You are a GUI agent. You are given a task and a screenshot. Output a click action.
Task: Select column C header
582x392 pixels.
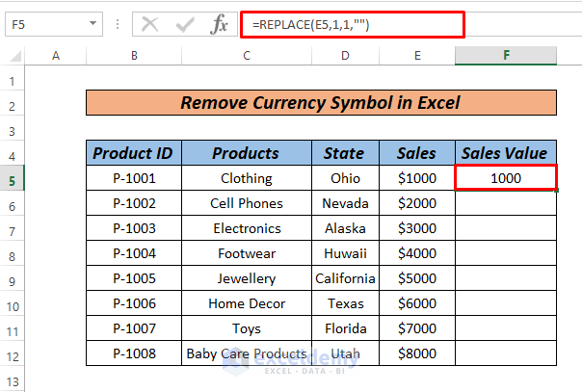coord(246,57)
